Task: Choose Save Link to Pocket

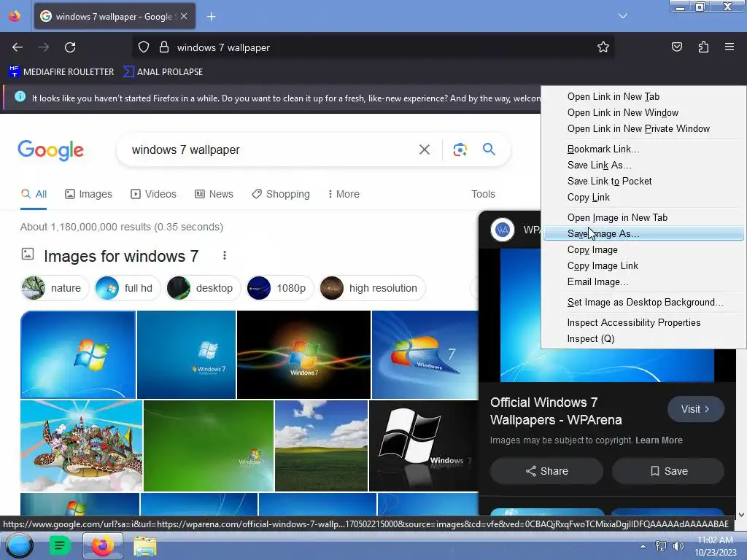Action: point(643,182)
